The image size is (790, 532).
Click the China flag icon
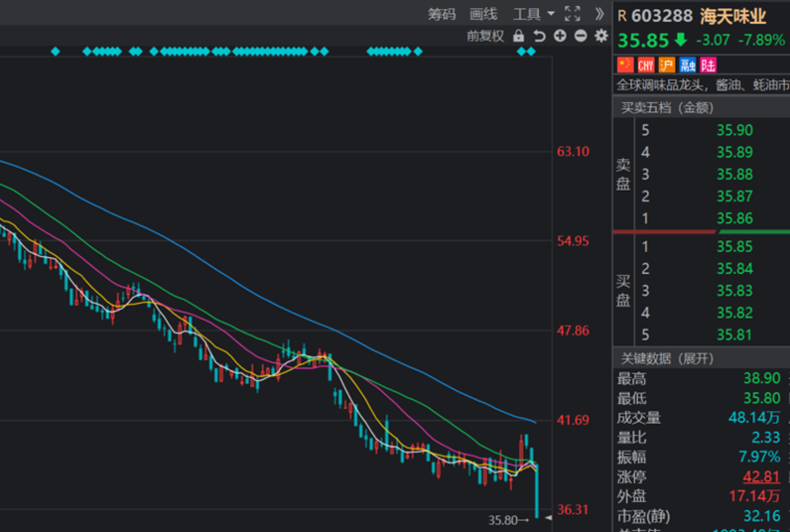tap(625, 65)
